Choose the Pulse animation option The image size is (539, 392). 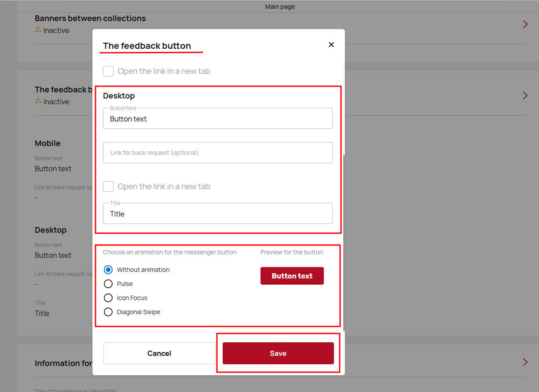(108, 284)
